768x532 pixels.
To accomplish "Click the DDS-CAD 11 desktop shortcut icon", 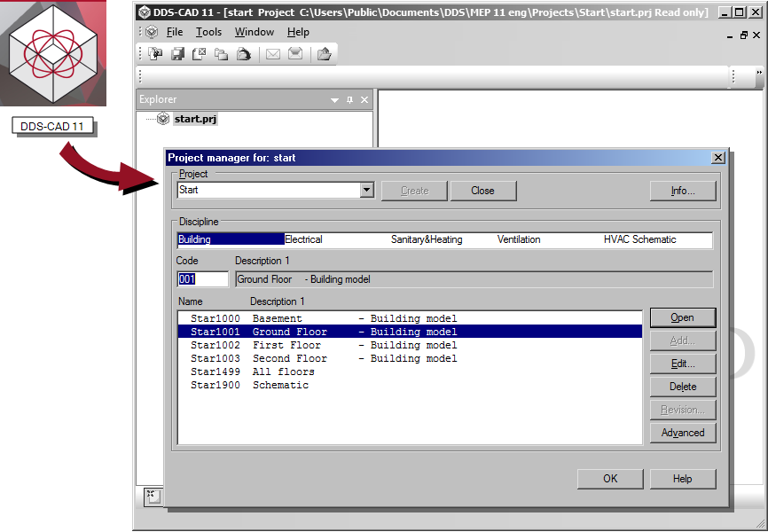I will [x=53, y=55].
